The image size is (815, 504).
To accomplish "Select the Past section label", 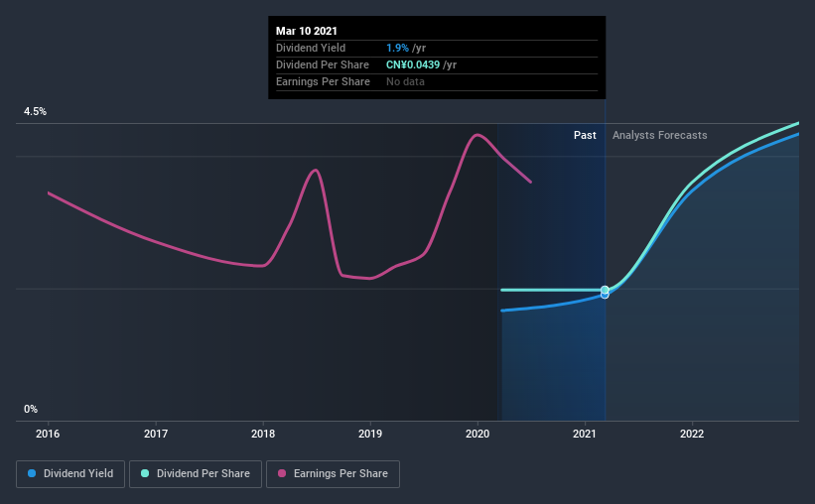I will [585, 135].
